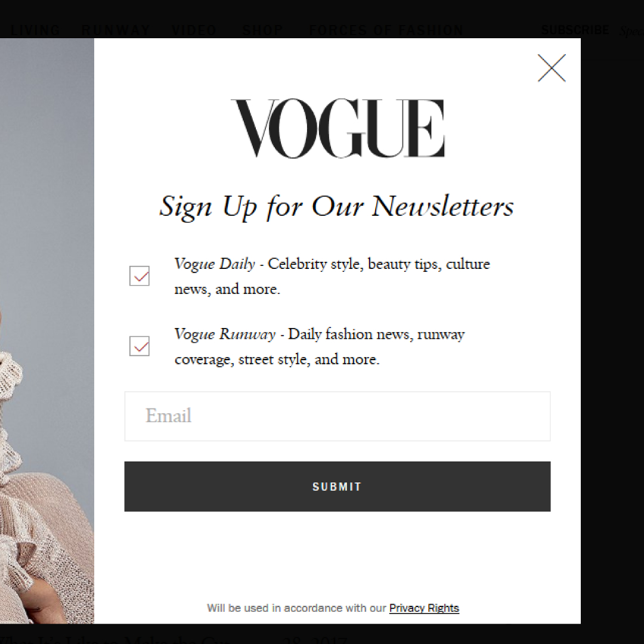Open the Video nav item
The image size is (644, 644).
pyautogui.click(x=194, y=30)
